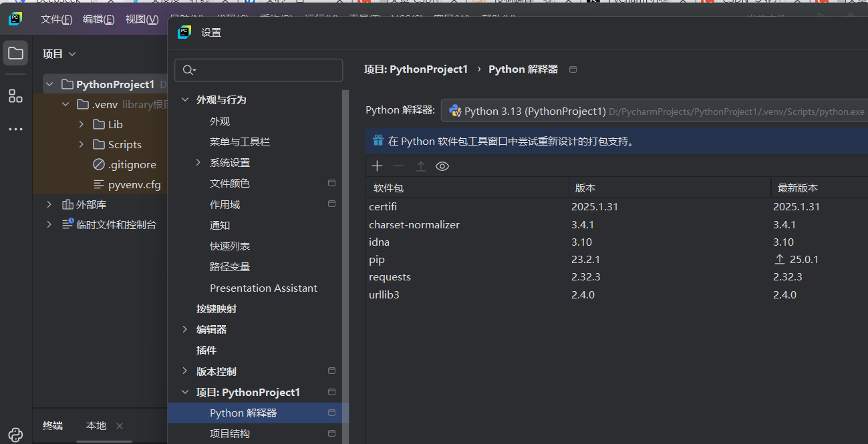868x444 pixels.
Task: Click the project-level icon beside 版本控制
Action: (331, 371)
